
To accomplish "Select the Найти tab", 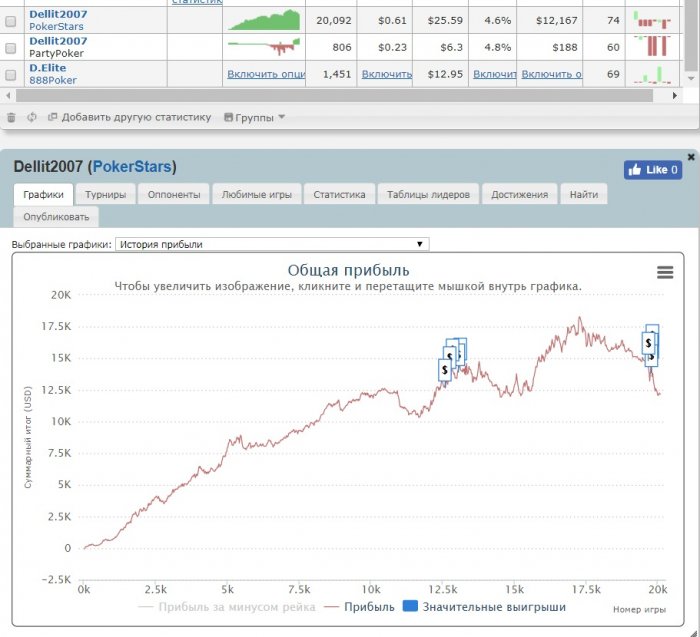I will 583,195.
